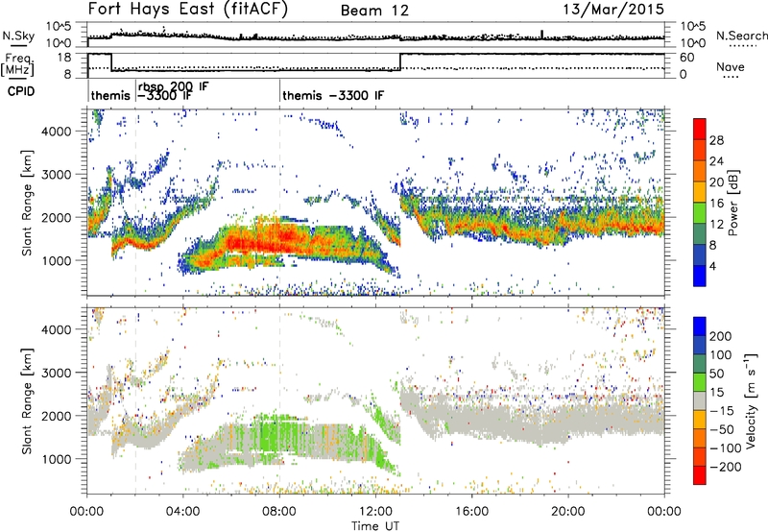This screenshot has height=532, width=768.
Task: Click the '20:00' time axis tick
Action: (x=568, y=512)
